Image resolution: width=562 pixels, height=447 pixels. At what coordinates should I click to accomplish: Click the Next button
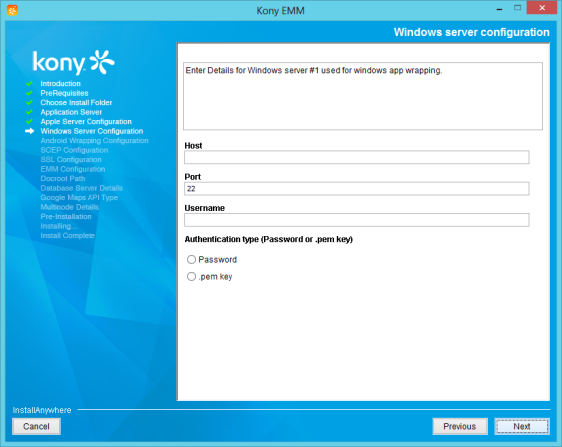tap(522, 426)
